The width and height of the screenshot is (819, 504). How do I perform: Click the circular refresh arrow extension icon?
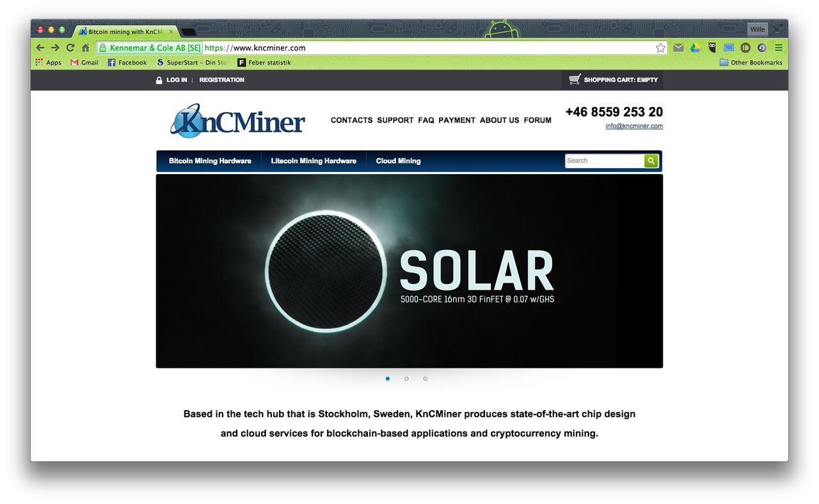[762, 48]
